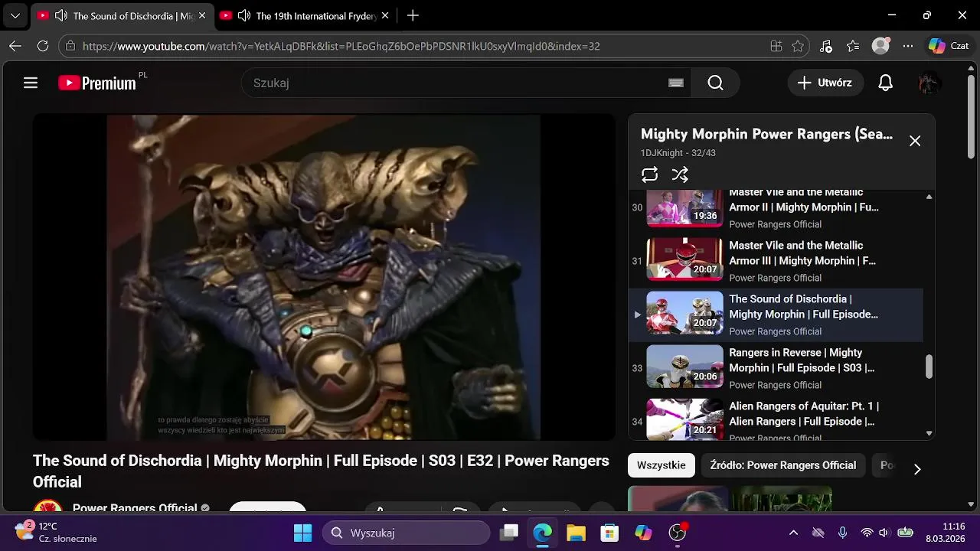The width and height of the screenshot is (980, 551).
Task: Toggle playlist shuffle
Action: coord(680,174)
